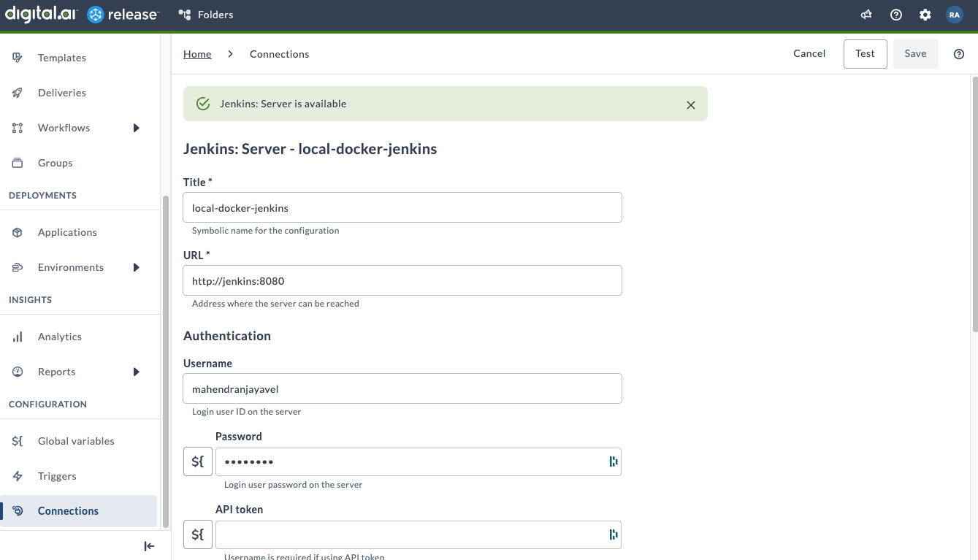This screenshot has width=978, height=560.
Task: Open the help icon in top bar
Action: click(x=896, y=15)
